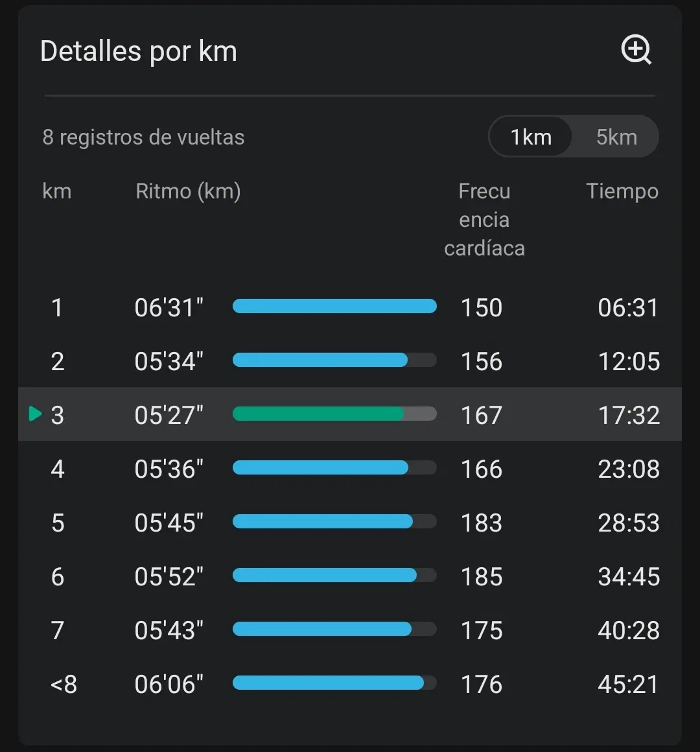The image size is (700, 752).
Task: Click the 06'06" pace bar
Action: 334,683
